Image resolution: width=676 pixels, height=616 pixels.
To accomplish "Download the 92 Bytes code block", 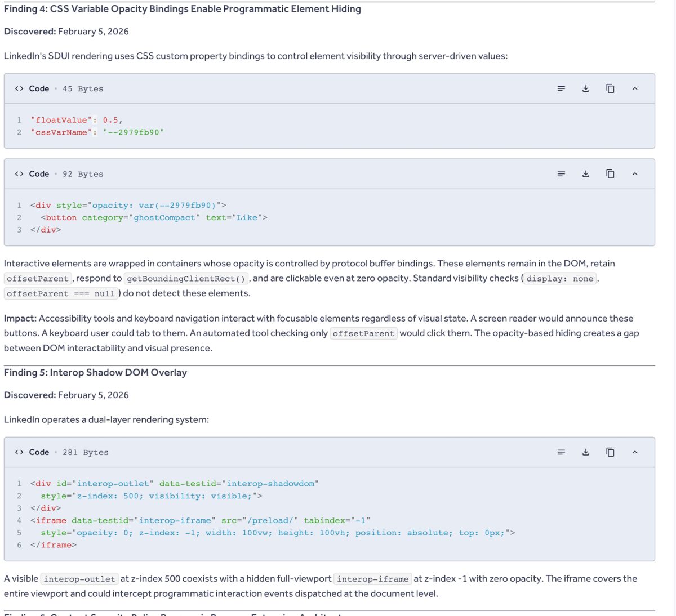I will (585, 174).
